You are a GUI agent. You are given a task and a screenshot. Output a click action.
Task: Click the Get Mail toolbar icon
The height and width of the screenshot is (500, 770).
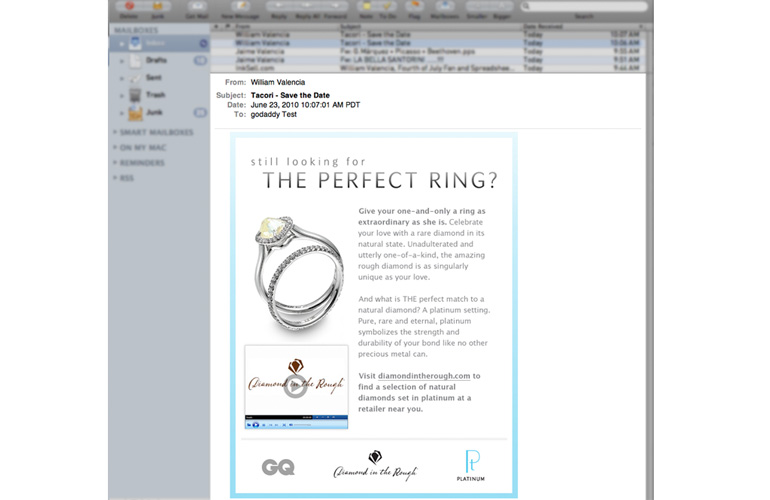click(197, 6)
